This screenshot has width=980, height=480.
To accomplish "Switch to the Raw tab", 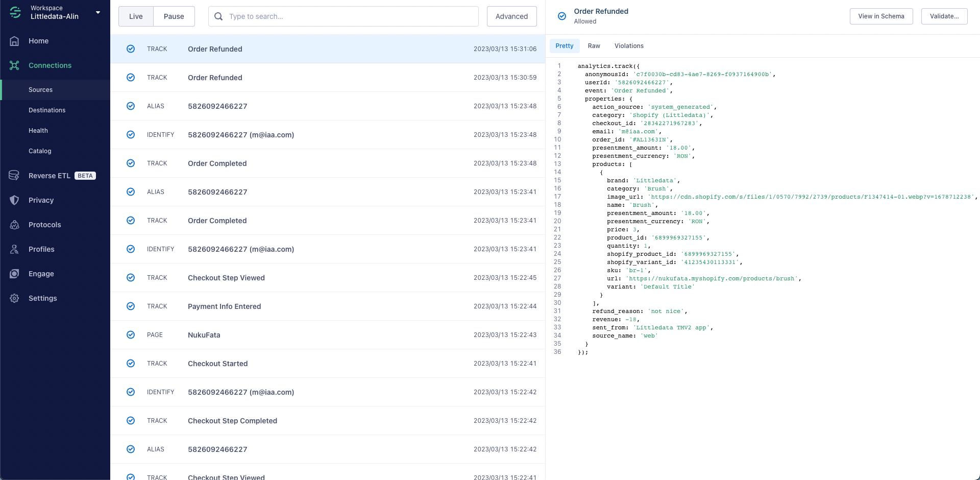I will 594,46.
